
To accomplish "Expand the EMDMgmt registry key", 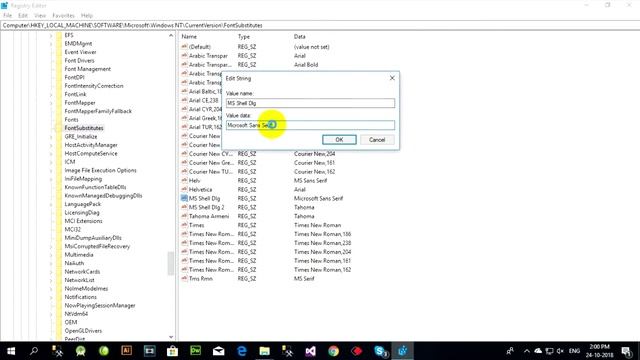I will pyautogui.click(x=51, y=44).
